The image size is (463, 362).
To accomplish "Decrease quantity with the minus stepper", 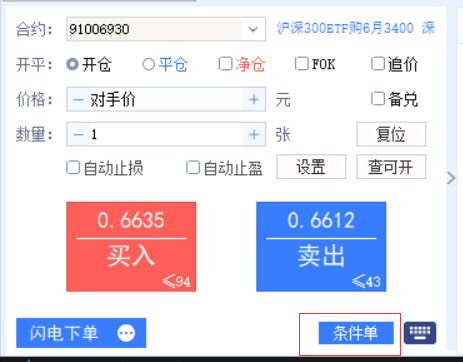I will tap(78, 134).
